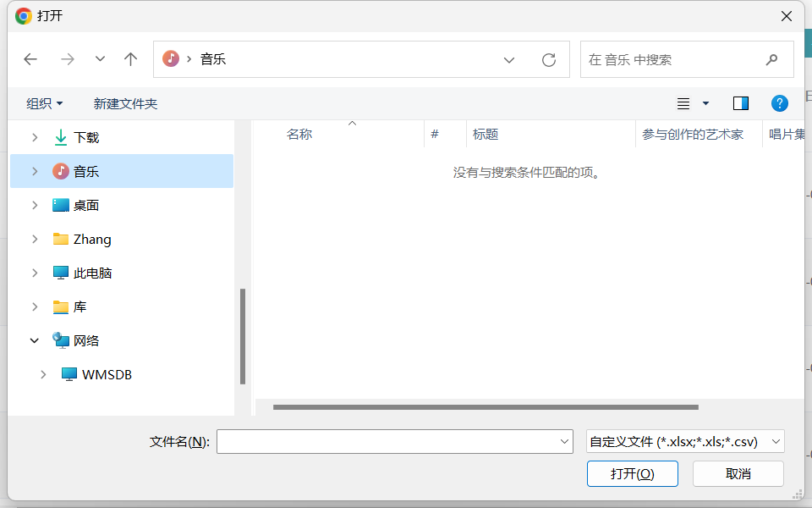This screenshot has height=508, width=812.
Task: Open address bar history dropdown
Action: (x=509, y=59)
